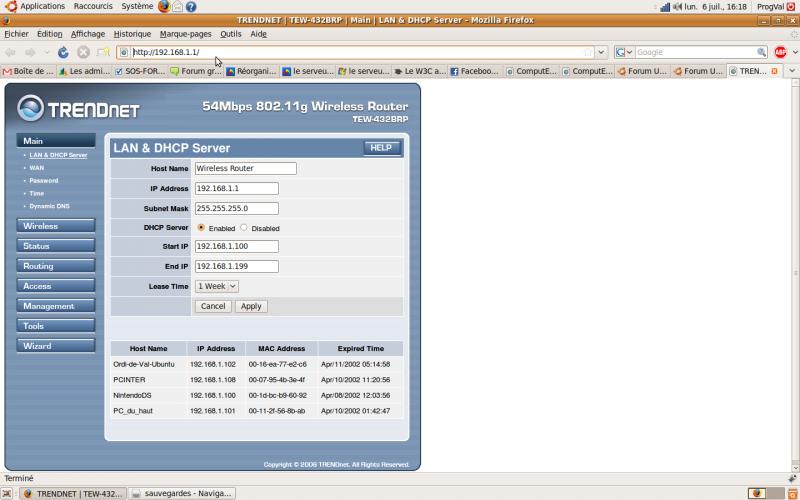Open the network signal indicator
Viewport: 800px width, 500px height.
tap(665, 7)
